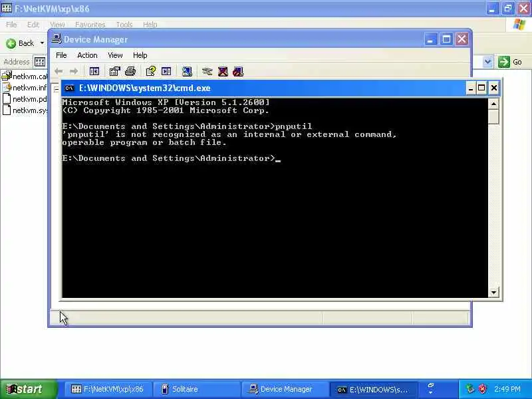The height and width of the screenshot is (399, 532).
Task: Click the Help icon in Device Manager toolbar
Action: pos(151,71)
